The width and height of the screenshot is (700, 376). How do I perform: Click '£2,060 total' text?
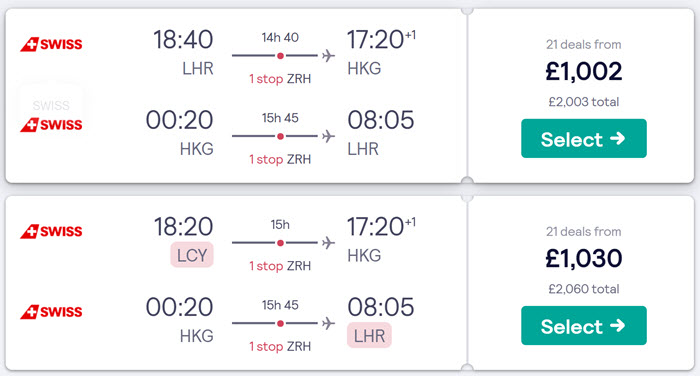pos(583,289)
